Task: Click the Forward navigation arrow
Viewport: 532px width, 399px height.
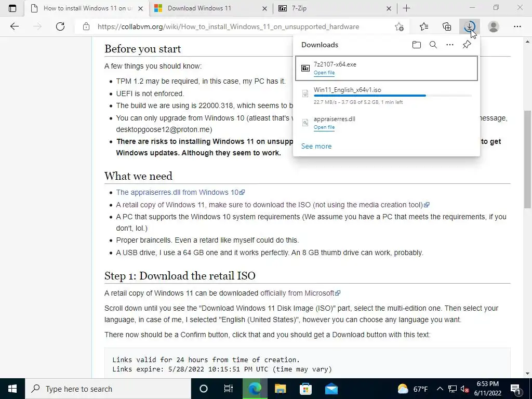Action: (x=37, y=26)
